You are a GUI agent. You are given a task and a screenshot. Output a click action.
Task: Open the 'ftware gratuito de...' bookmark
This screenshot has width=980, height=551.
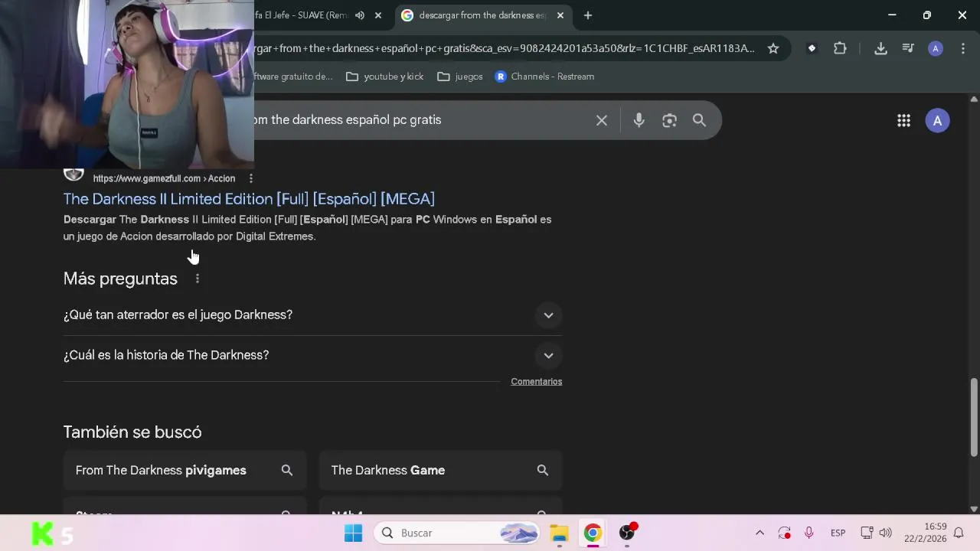(294, 77)
